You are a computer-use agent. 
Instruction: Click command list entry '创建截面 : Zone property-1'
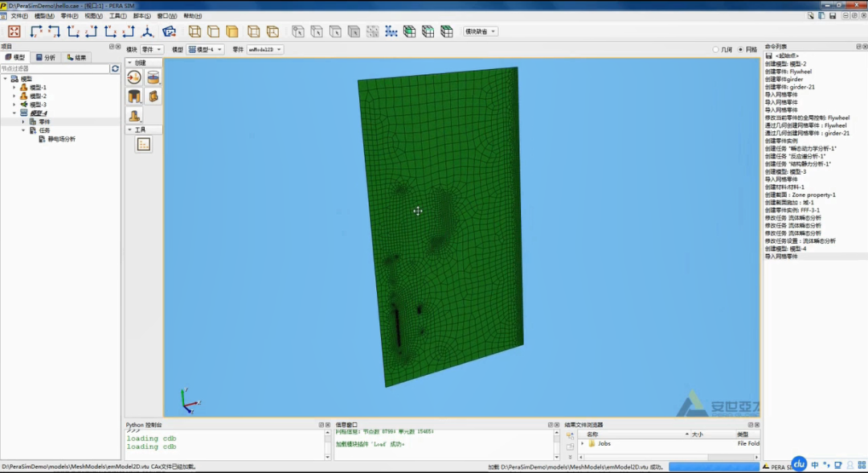tap(800, 195)
